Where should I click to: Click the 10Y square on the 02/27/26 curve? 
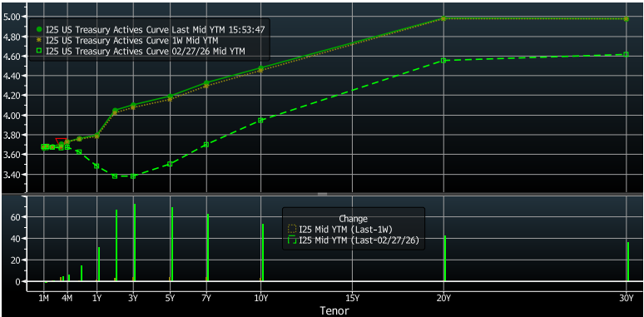coord(260,121)
